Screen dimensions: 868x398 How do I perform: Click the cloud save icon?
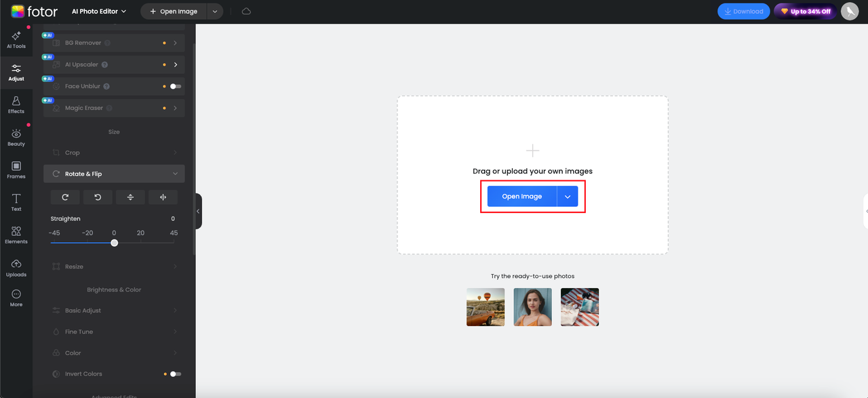point(246,12)
